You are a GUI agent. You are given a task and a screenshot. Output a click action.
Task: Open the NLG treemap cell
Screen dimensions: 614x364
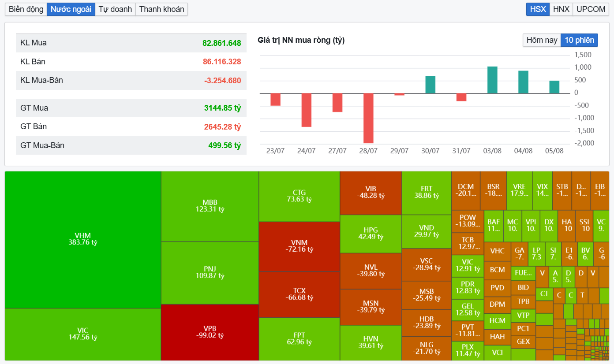tap(427, 348)
